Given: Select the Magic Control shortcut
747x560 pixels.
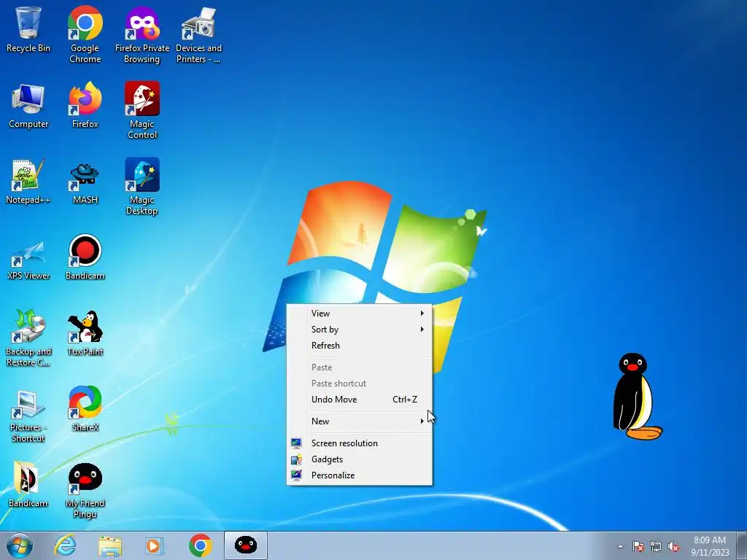Looking at the screenshot, I should tap(142, 111).
